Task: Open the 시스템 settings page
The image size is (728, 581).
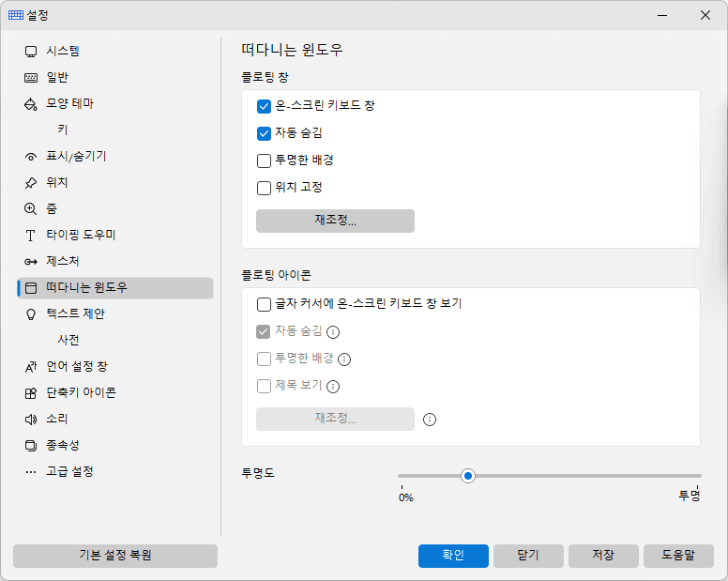Action: [x=115, y=51]
